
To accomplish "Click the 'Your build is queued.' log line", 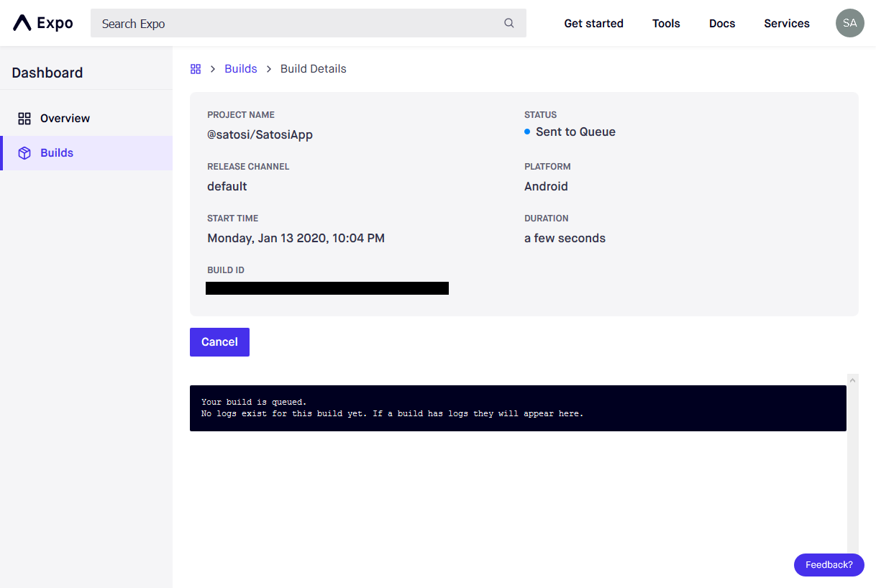I will [x=254, y=402].
